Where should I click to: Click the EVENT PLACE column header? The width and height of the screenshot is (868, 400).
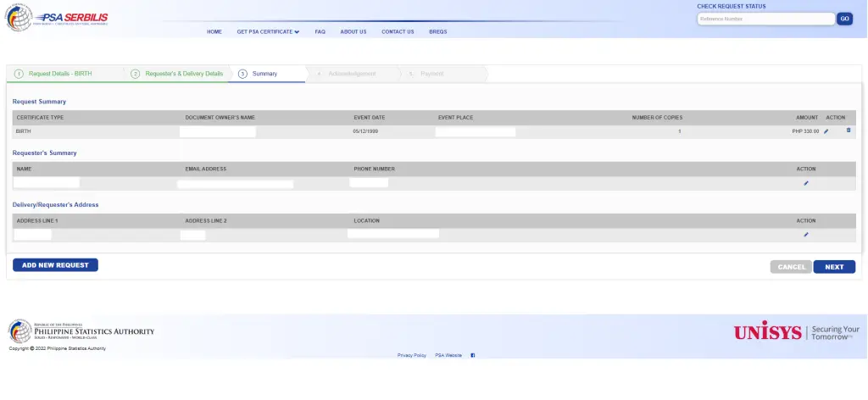455,117
